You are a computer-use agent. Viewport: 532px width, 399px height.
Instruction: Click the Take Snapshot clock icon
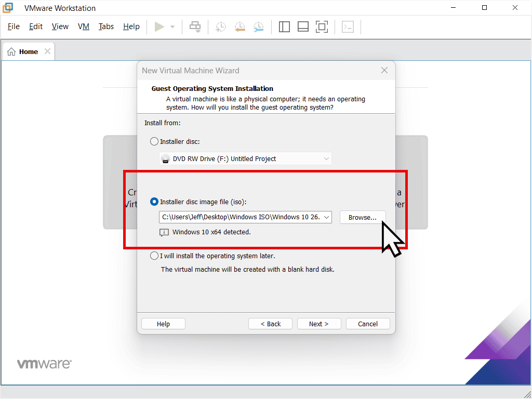(221, 26)
